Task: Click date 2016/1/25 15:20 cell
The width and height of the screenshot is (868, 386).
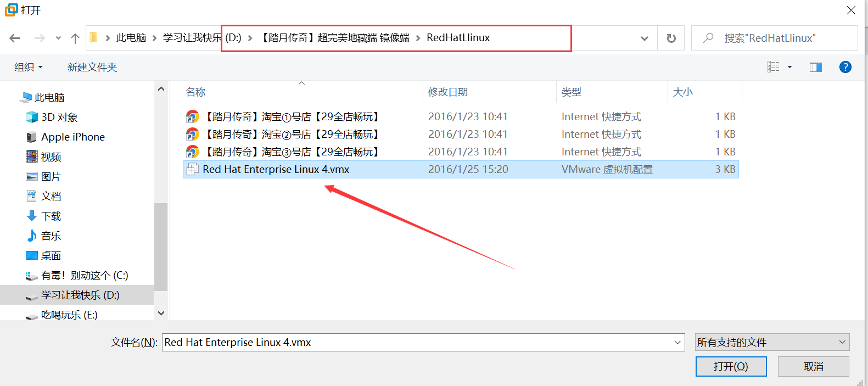Action: click(468, 169)
